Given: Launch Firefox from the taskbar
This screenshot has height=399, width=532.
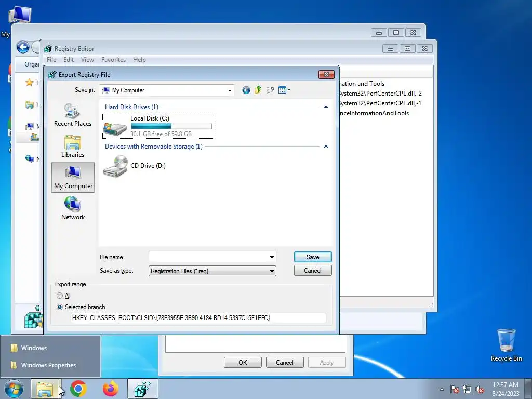Looking at the screenshot, I should click(x=111, y=389).
